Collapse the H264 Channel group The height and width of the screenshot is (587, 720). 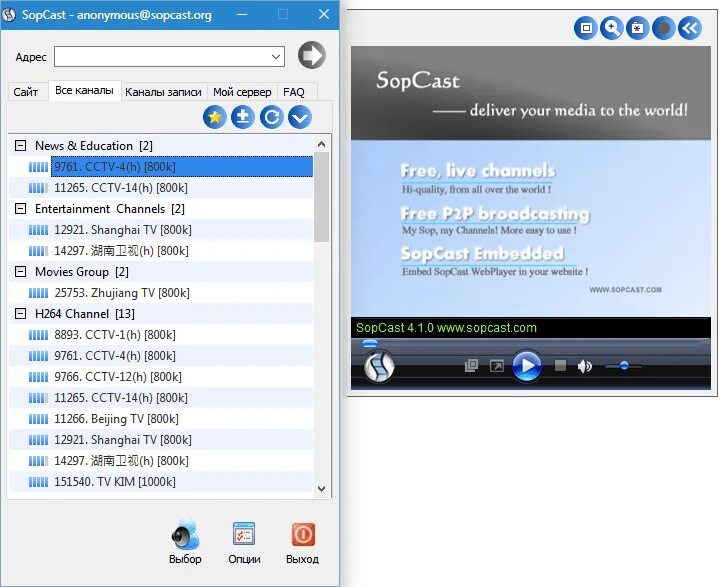20,314
